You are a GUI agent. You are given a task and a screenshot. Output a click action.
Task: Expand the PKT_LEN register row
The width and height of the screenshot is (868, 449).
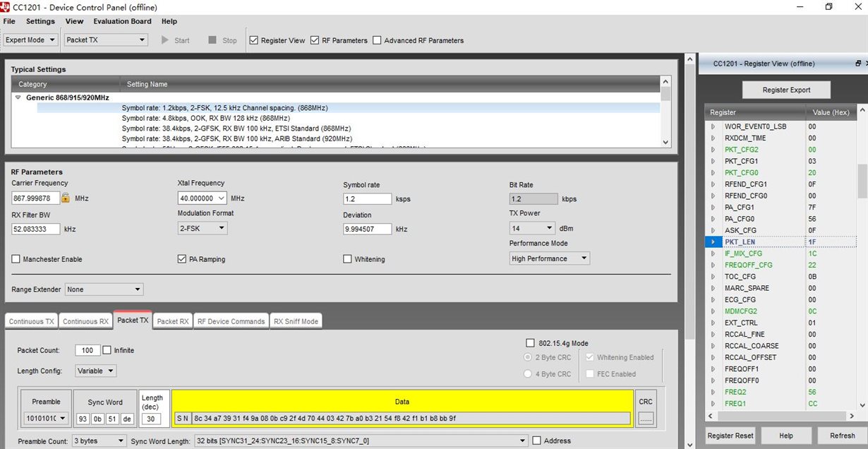[713, 242]
